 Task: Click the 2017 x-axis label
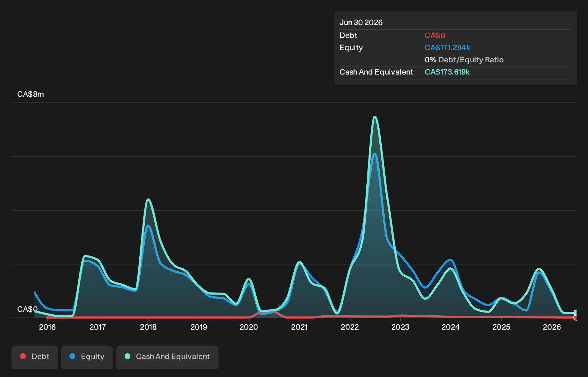pyautogui.click(x=98, y=327)
